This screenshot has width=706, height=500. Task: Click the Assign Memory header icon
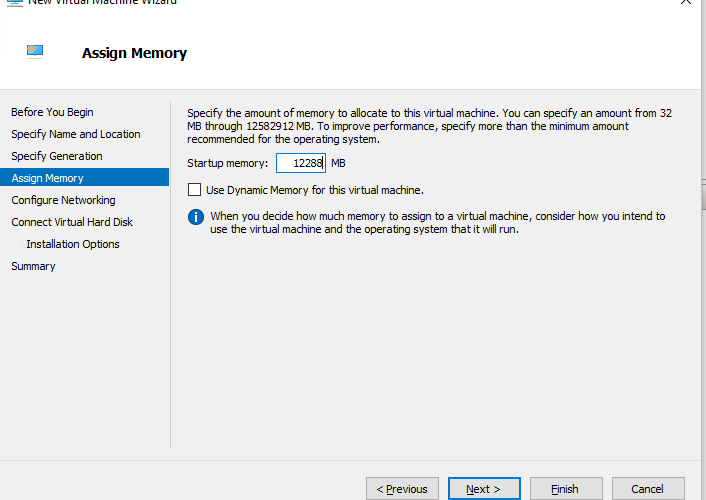pos(35,50)
